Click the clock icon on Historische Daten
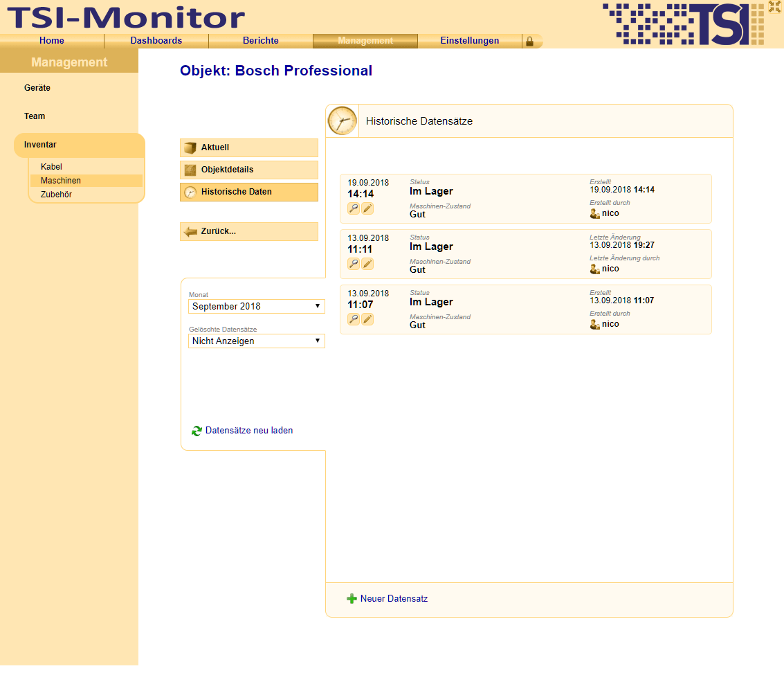Viewport: 784px width, 673px height. 190,192
